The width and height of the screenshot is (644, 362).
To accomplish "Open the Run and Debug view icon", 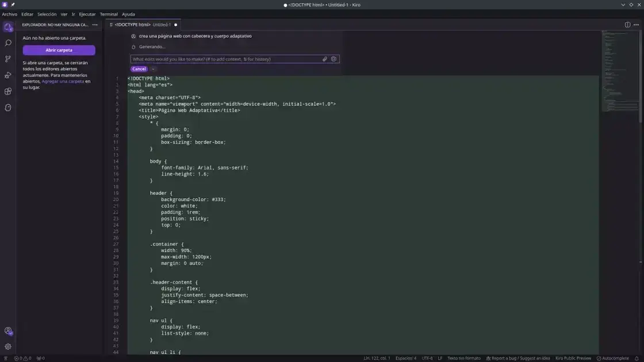I will pyautogui.click(x=8, y=75).
